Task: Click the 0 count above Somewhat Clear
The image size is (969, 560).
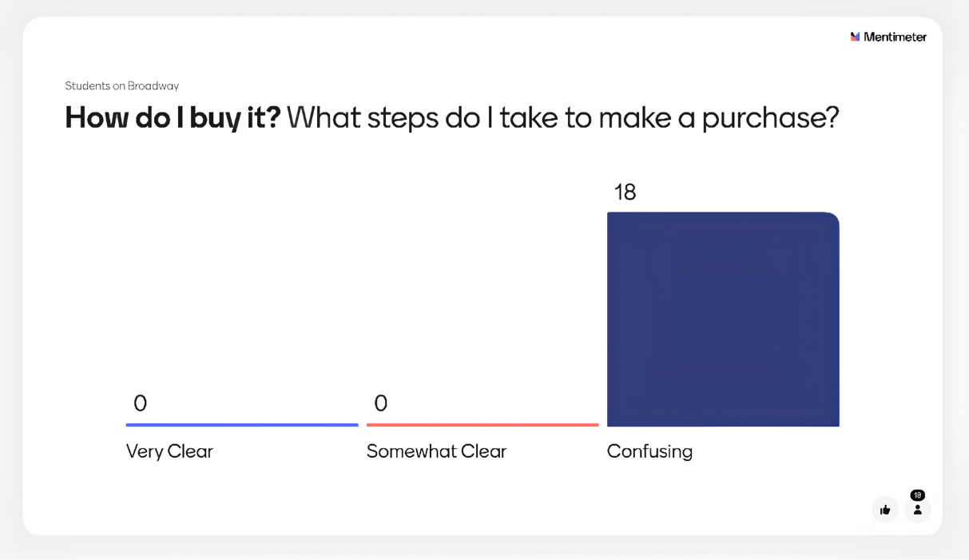Action: coord(381,403)
